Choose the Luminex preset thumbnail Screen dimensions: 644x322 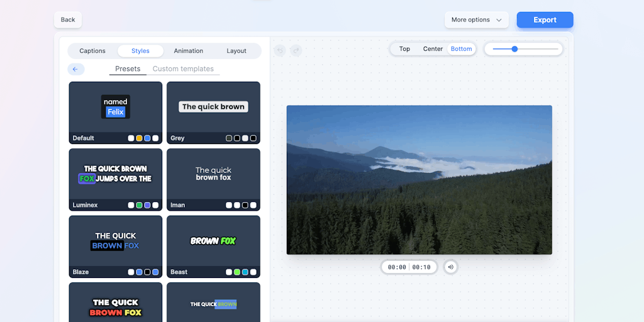pos(116,179)
